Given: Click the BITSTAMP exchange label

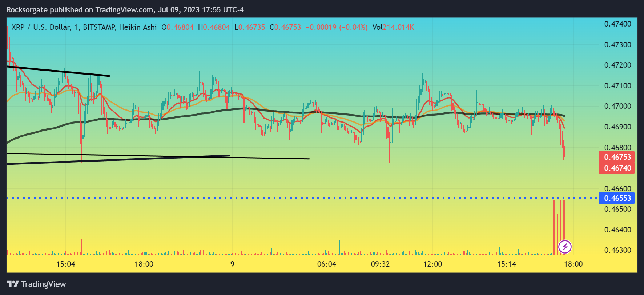Looking at the screenshot, I should [99, 27].
